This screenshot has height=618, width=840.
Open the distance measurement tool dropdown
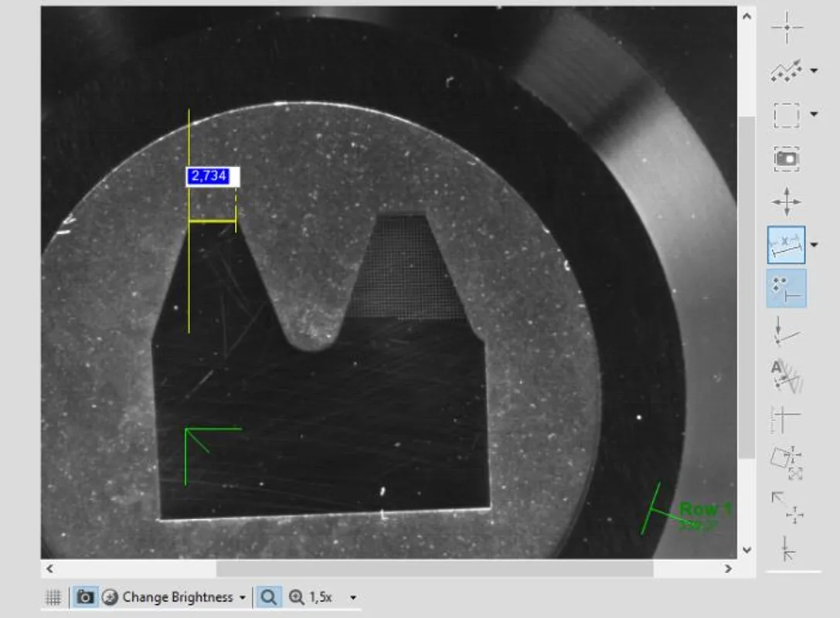tap(814, 246)
